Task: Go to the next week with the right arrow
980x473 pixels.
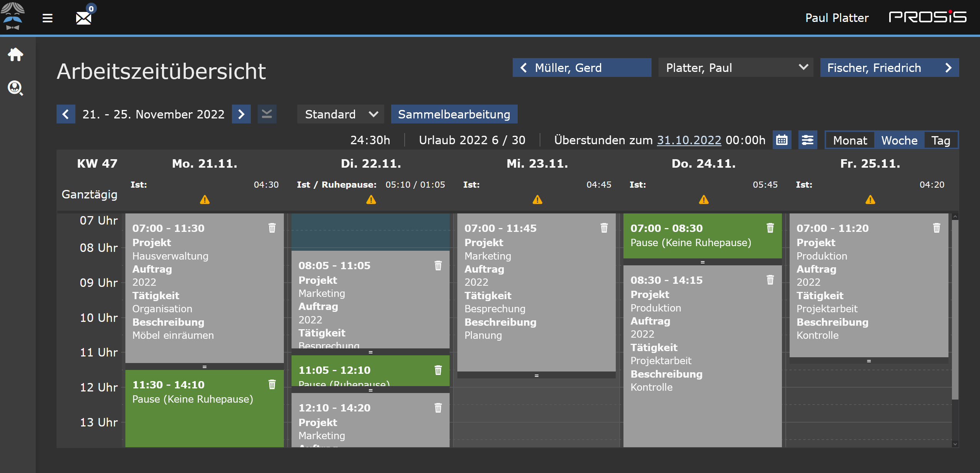Action: 241,114
